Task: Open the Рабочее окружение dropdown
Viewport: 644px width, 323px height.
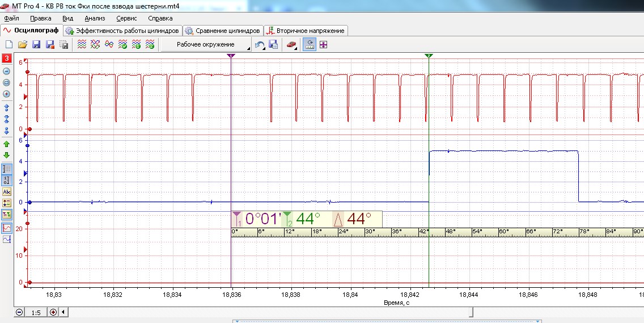Action: (206, 45)
